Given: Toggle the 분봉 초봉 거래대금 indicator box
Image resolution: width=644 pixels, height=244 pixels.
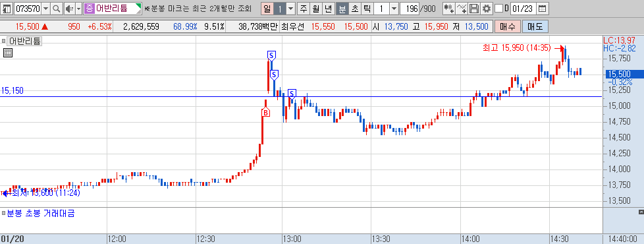Looking at the screenshot, I should [x=4, y=213].
